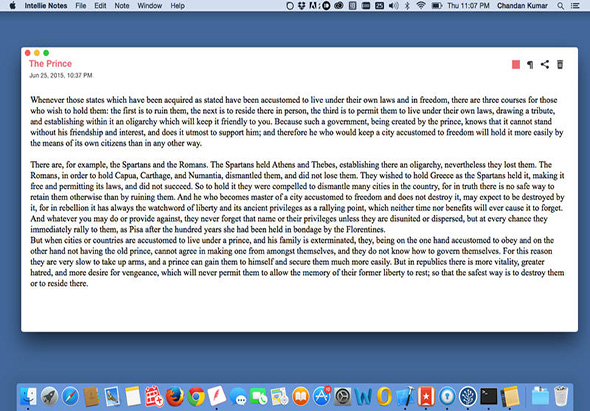This screenshot has width=590, height=411.
Task: Open the blue folder stack in dock
Action: 541,397
